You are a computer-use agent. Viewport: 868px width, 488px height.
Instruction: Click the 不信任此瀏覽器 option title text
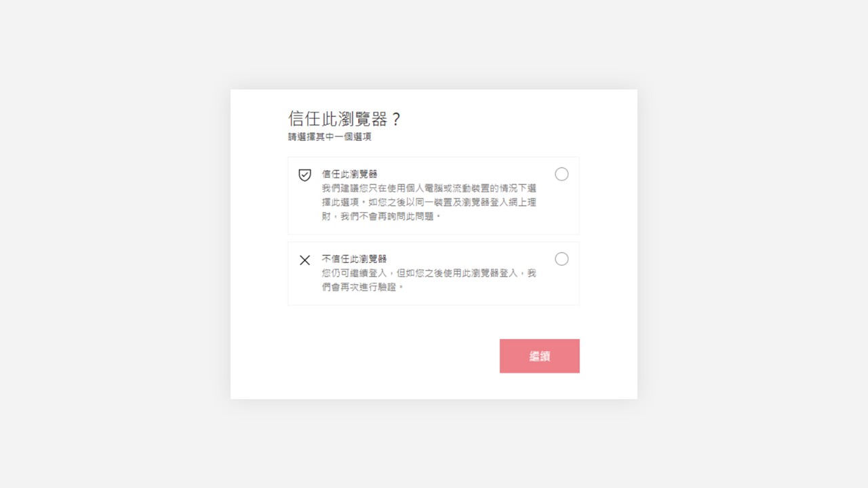pyautogui.click(x=354, y=259)
